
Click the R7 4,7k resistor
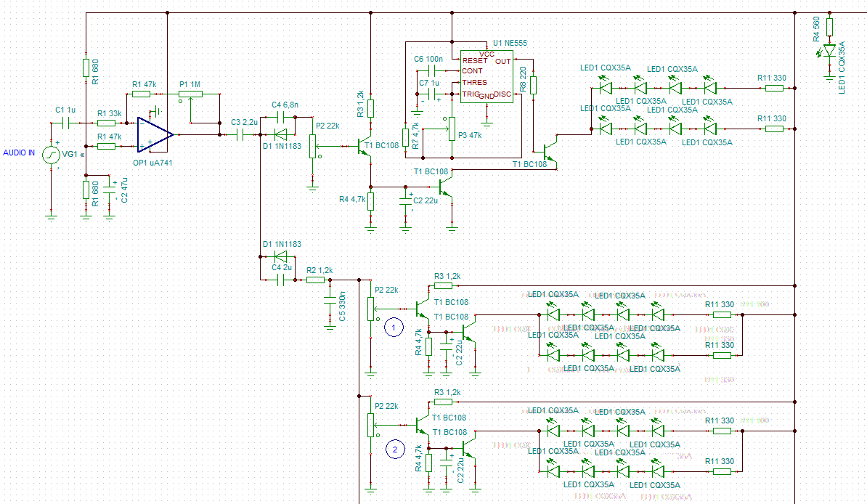(x=406, y=138)
